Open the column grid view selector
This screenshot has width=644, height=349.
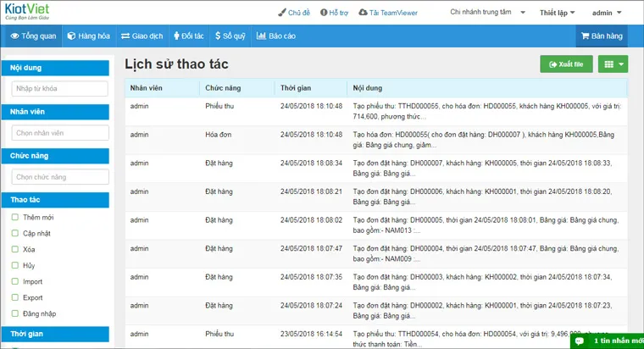click(x=612, y=64)
